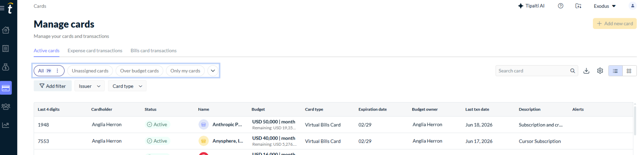
Task: Expand the Issuer filter dropdown
Action: pos(90,86)
